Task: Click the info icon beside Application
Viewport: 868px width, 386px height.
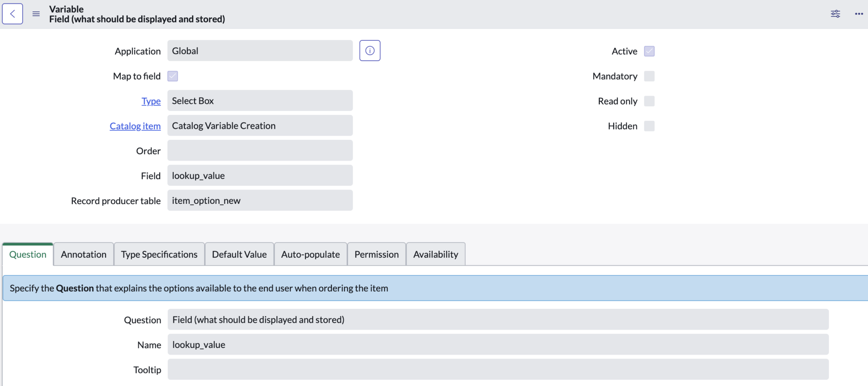Action: [369, 50]
